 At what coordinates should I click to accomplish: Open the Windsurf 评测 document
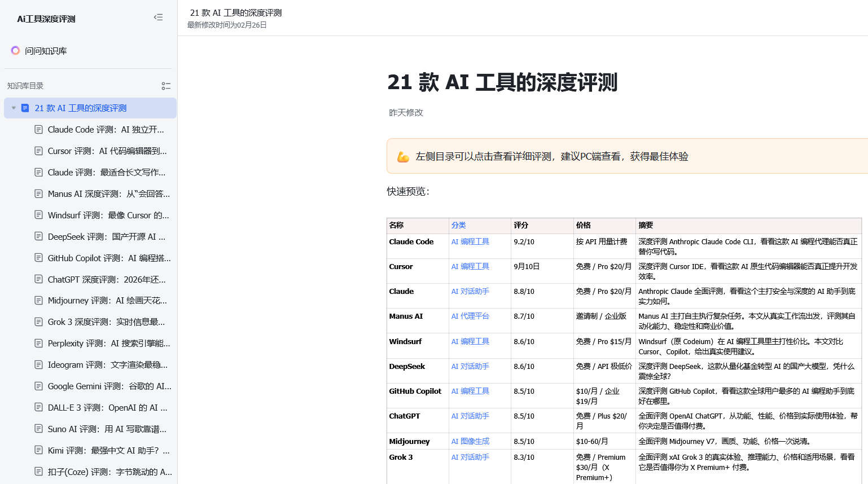(x=108, y=215)
